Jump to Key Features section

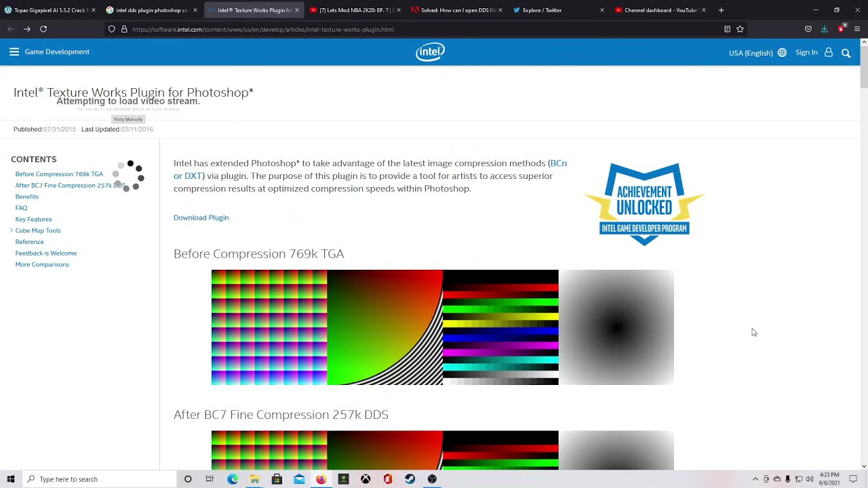pyautogui.click(x=33, y=220)
